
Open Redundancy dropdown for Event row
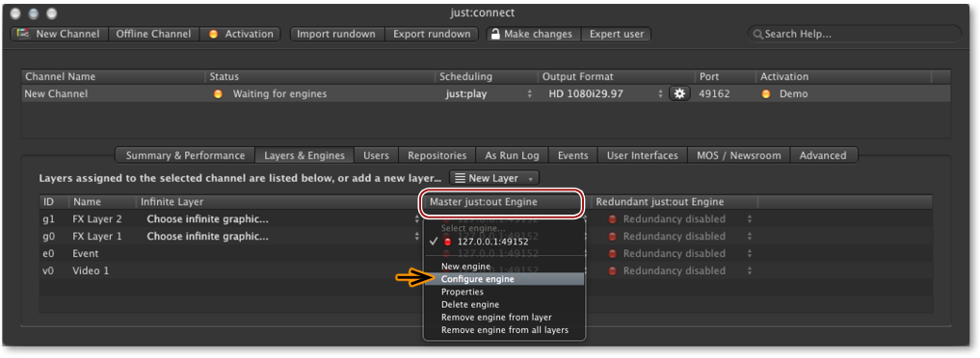pyautogui.click(x=680, y=254)
